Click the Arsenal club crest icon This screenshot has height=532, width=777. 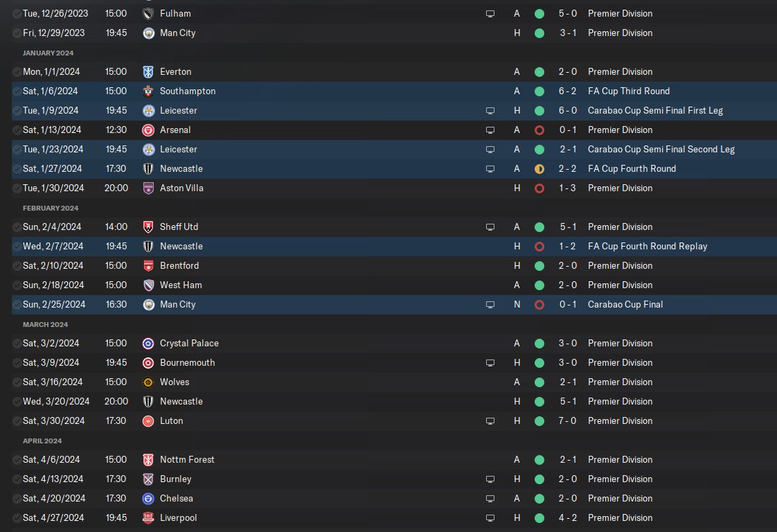pyautogui.click(x=148, y=130)
